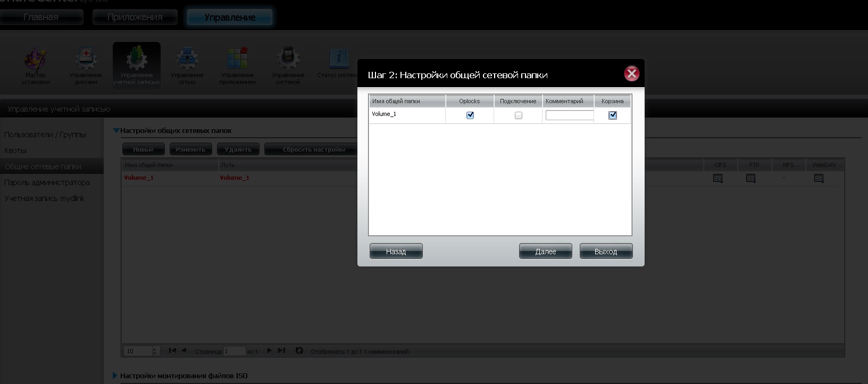Viewport: 868px width, 384px height.
Task: Click the CIFS column header
Action: (x=720, y=165)
